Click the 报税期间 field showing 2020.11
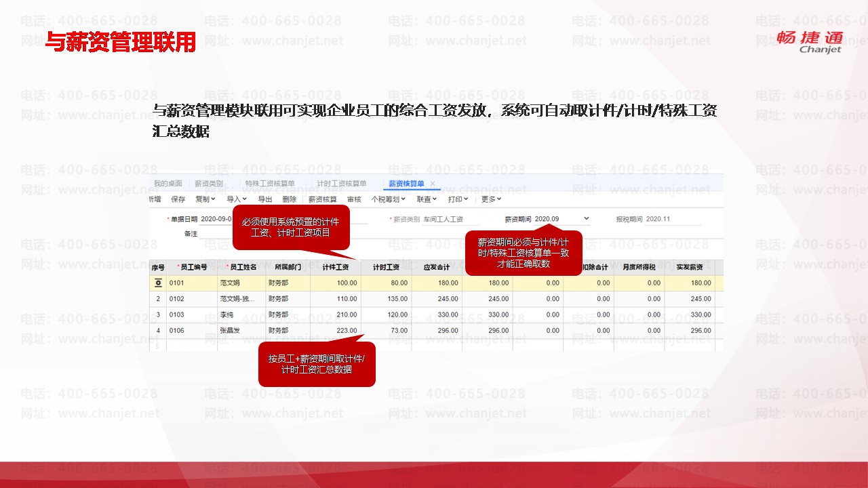The height and width of the screenshot is (488, 868). click(x=673, y=220)
